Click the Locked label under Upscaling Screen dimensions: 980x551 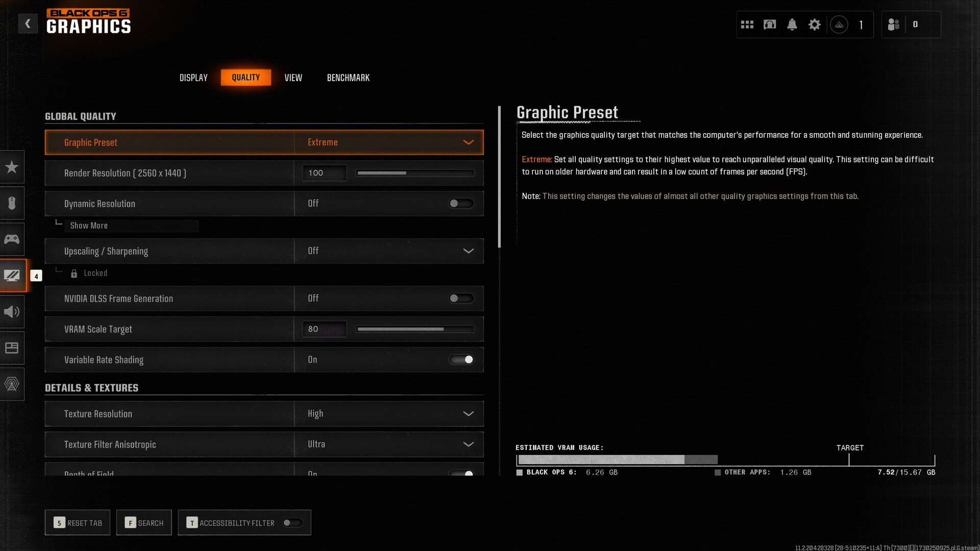click(x=95, y=273)
